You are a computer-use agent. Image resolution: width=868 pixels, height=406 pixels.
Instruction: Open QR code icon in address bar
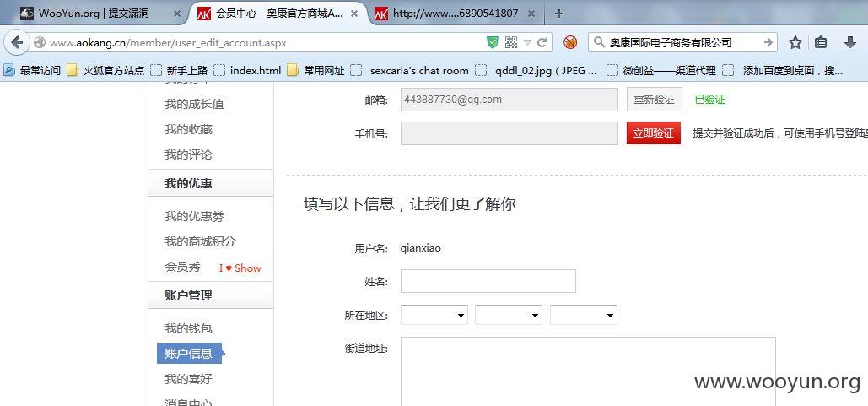point(511,42)
